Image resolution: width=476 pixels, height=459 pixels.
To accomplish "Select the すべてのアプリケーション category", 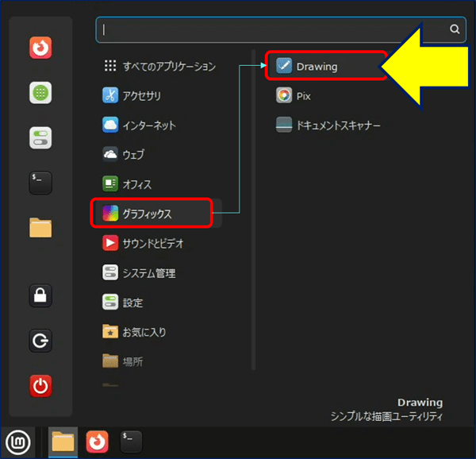I will click(x=159, y=66).
